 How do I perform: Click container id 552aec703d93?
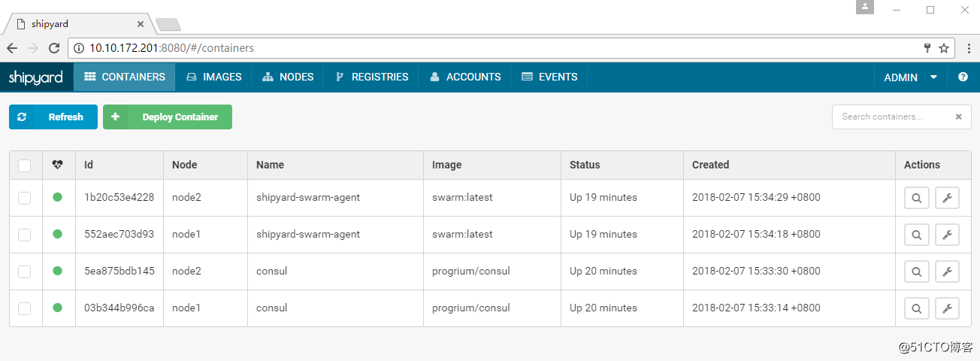[119, 235]
